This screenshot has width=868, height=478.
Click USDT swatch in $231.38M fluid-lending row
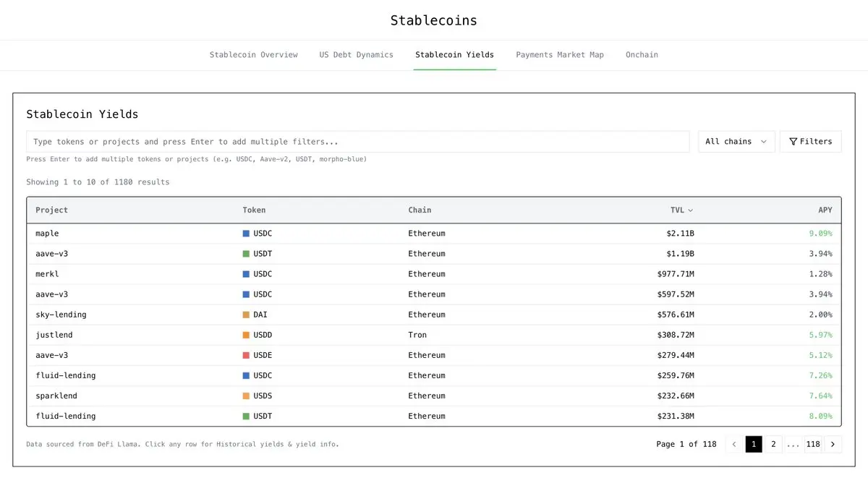246,416
